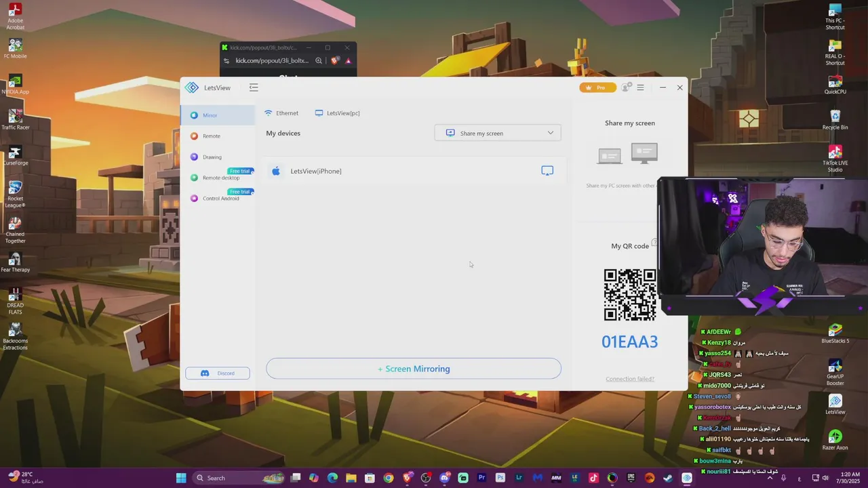Click kick.com address bar in browser window

click(x=271, y=61)
